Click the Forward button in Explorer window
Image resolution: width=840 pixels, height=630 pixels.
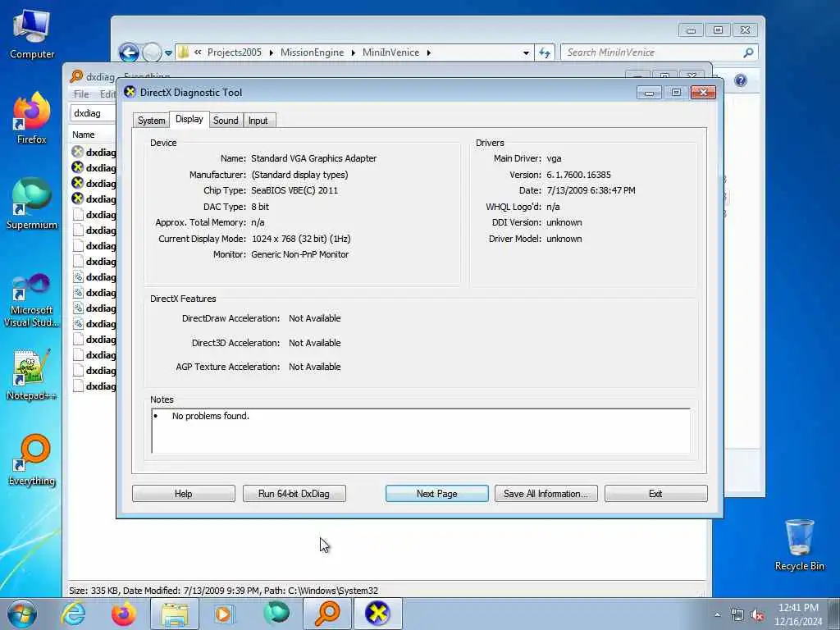(152, 52)
